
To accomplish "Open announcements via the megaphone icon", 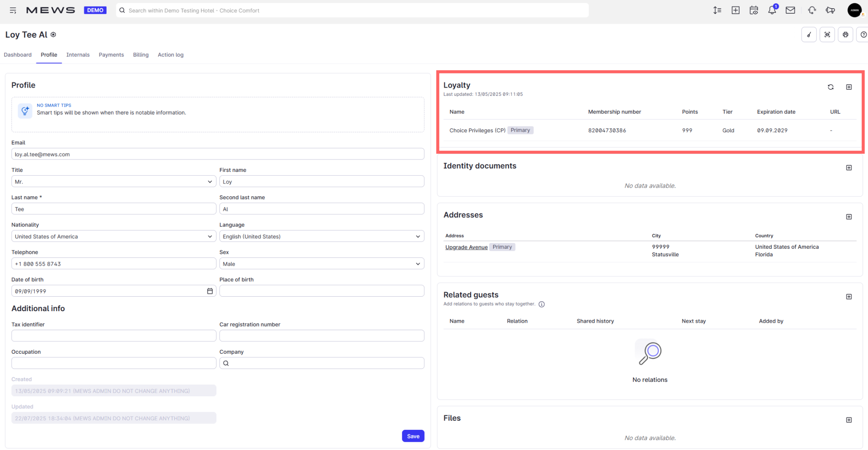I will [x=830, y=10].
